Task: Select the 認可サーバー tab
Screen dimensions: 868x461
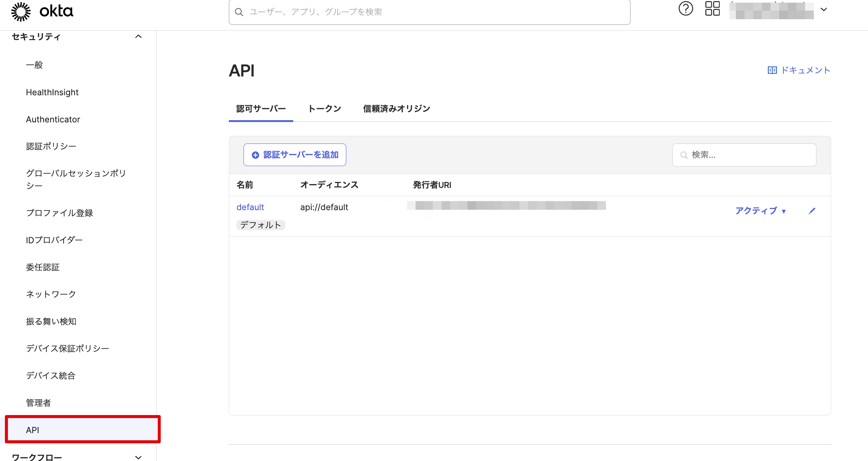Action: coord(261,109)
